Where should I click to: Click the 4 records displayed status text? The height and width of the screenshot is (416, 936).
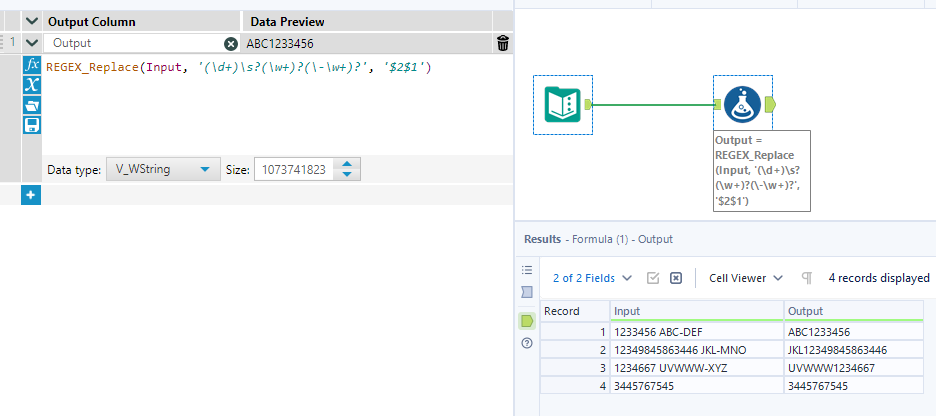tap(879, 278)
